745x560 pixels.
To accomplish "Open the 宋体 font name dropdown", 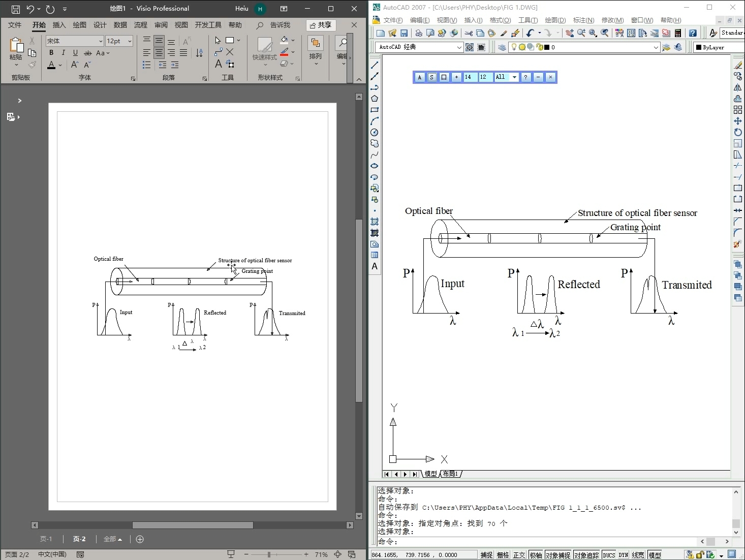I will (101, 41).
